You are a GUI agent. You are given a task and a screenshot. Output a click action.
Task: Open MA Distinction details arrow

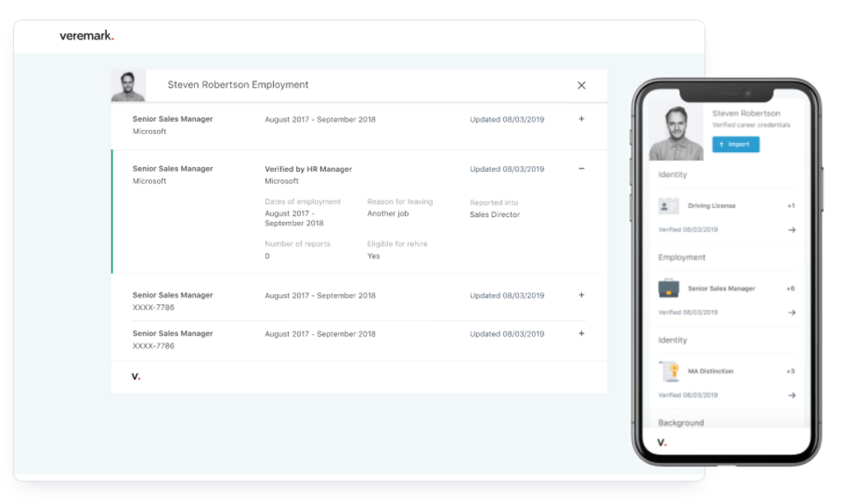792,395
